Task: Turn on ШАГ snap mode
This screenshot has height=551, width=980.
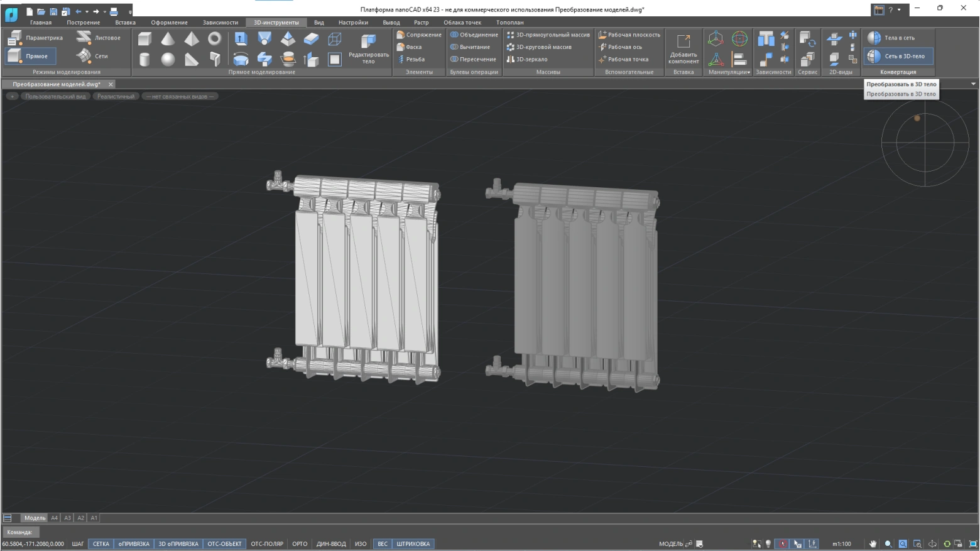Action: (x=78, y=543)
